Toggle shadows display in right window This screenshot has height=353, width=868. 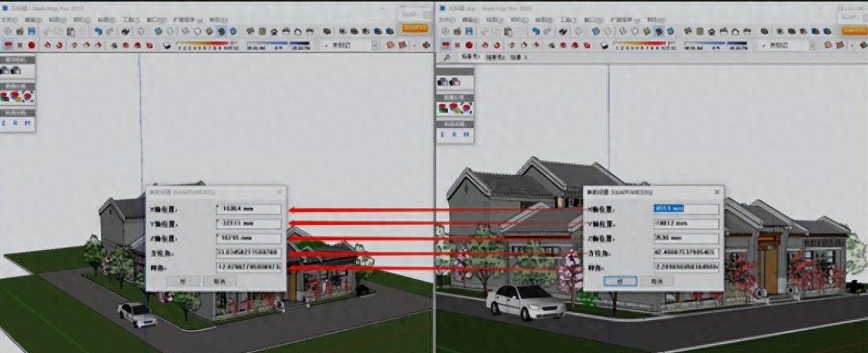point(604,46)
